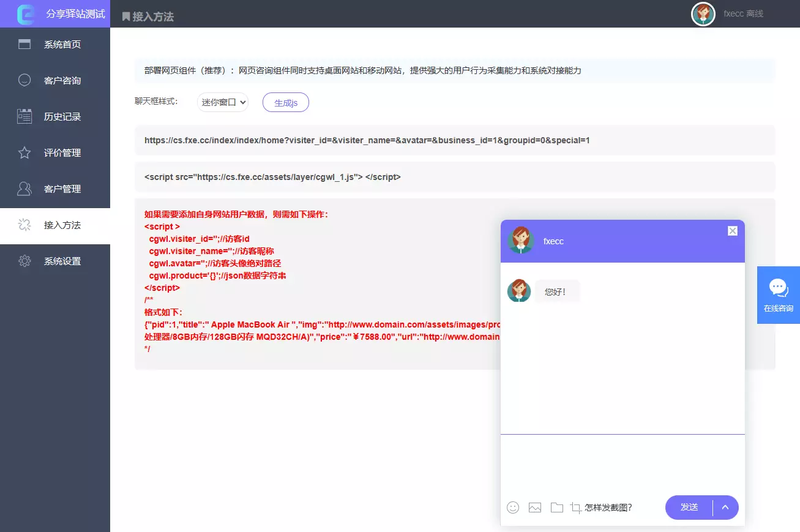Click the 您好！ message bubble

click(557, 291)
